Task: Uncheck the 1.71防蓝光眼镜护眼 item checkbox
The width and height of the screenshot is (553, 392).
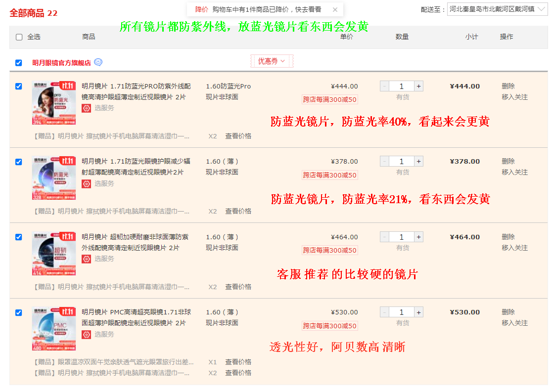Action: pos(19,162)
